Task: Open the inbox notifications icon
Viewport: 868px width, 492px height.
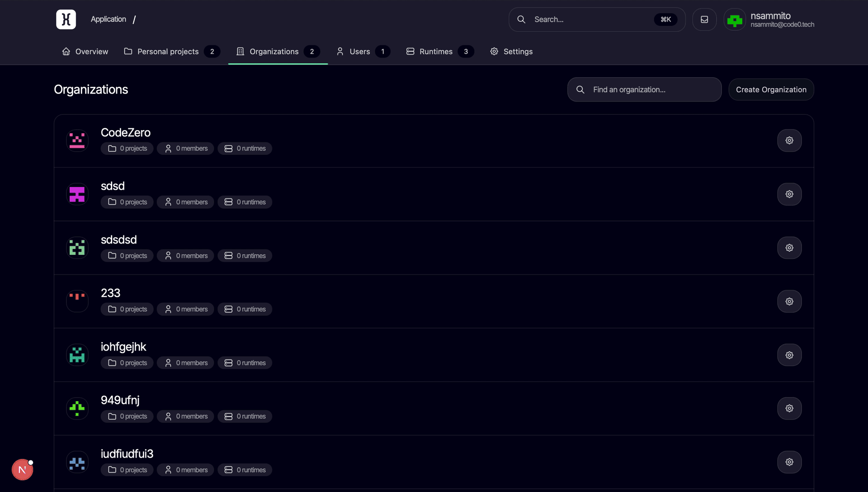Action: point(704,19)
